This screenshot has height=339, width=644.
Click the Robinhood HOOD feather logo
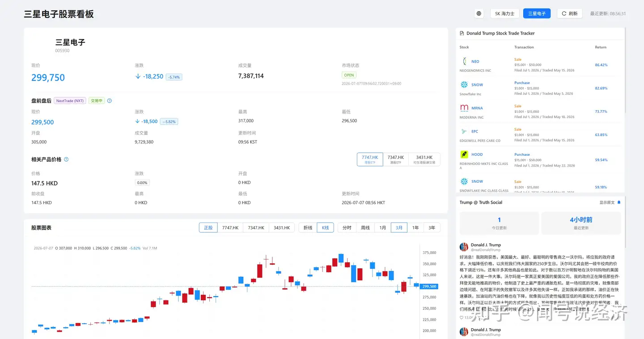point(464,154)
